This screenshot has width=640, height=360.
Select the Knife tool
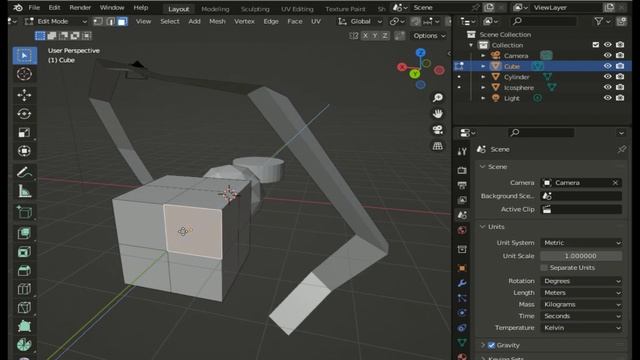pos(24,308)
